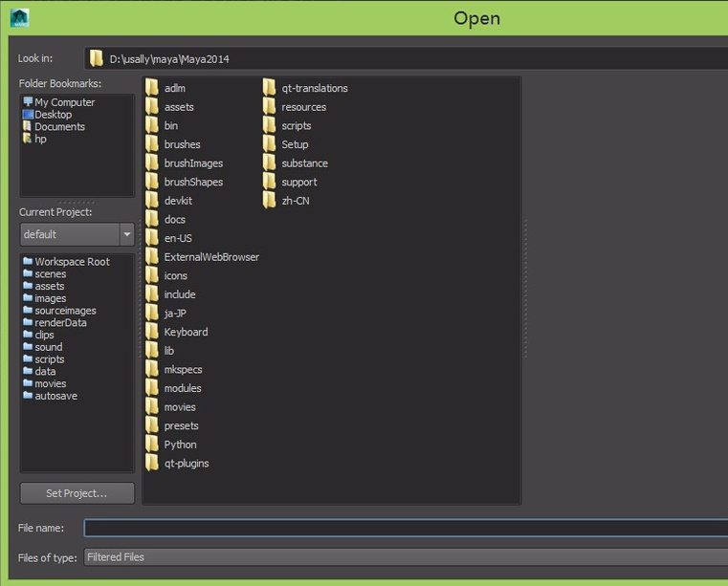Open the Documents bookmark
The image size is (728, 586).
[x=54, y=127]
